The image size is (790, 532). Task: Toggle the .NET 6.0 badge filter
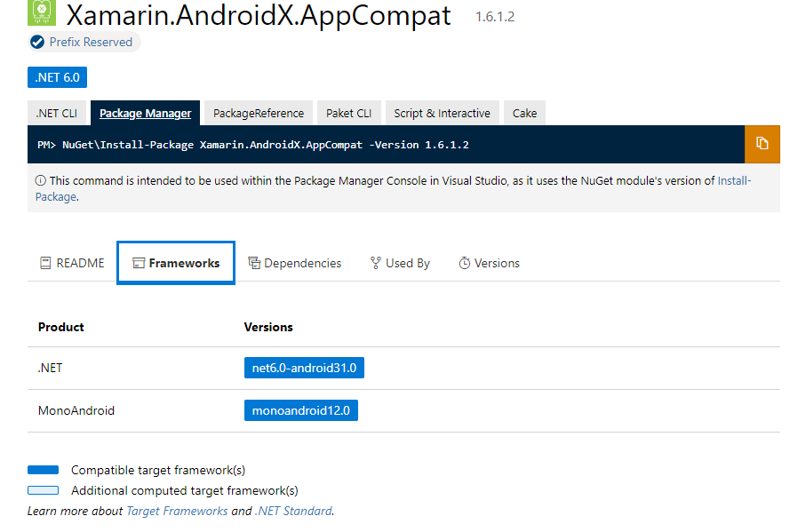point(57,77)
